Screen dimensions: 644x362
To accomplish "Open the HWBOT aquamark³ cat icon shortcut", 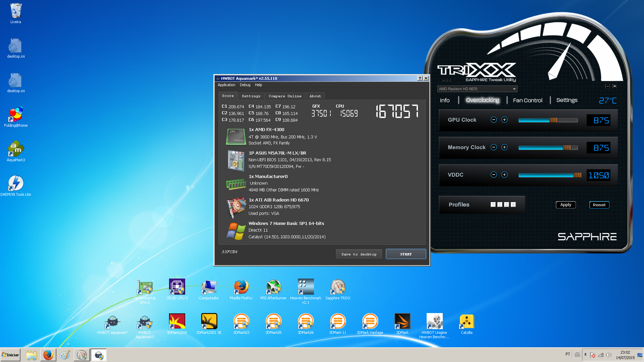I will tap(112, 324).
